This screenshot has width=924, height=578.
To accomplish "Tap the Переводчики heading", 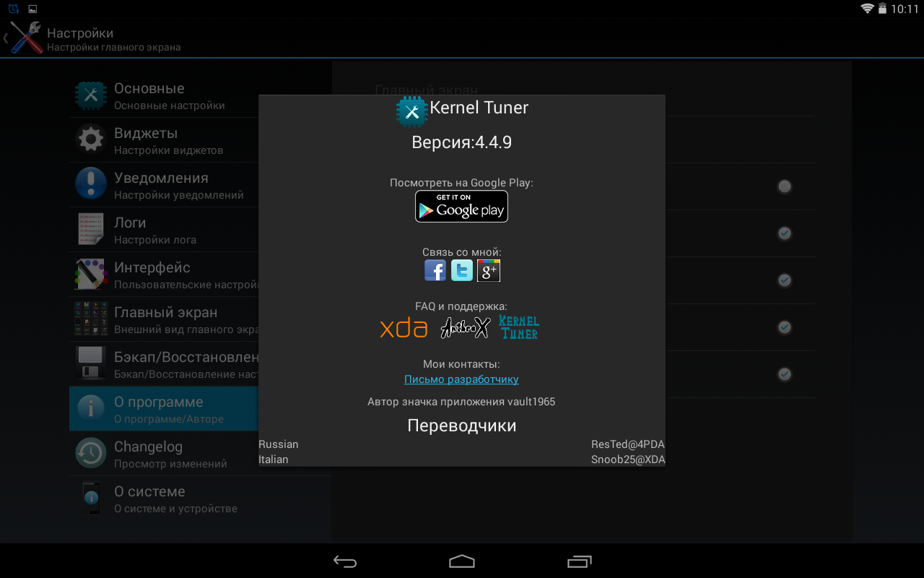I will [x=462, y=426].
